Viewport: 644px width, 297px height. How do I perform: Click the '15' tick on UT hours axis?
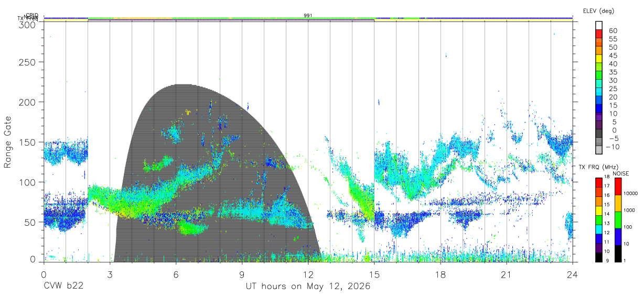[x=374, y=274]
